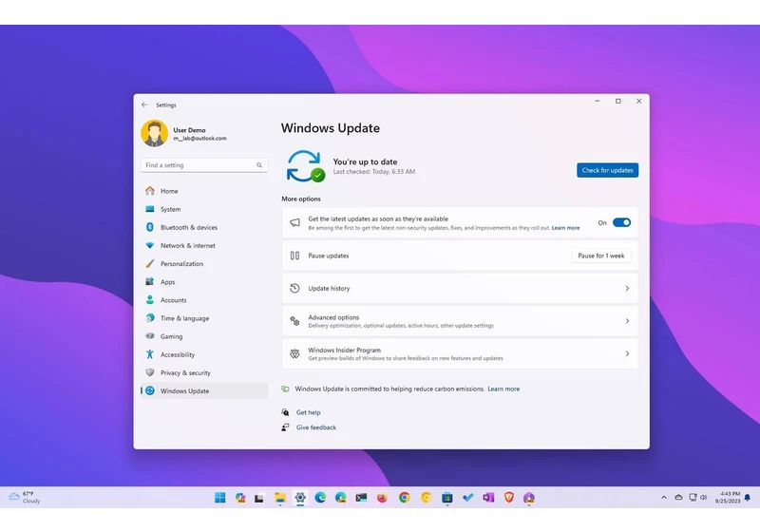Open Microsoft Store from taskbar
Image resolution: width=760 pixels, height=532 pixels.
tap(446, 498)
